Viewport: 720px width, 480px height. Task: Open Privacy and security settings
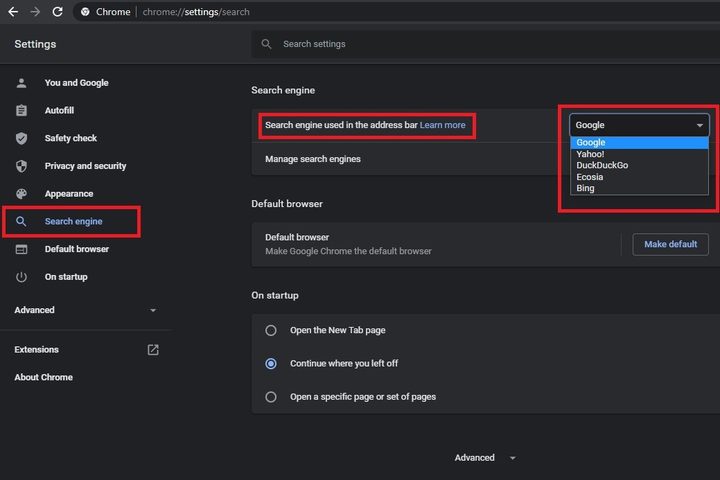(85, 166)
